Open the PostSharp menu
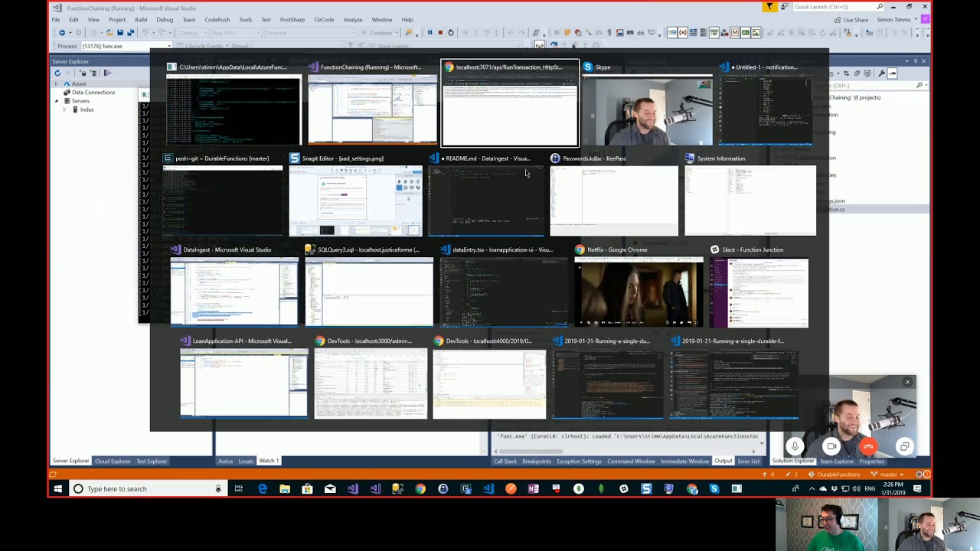The width and height of the screenshot is (980, 551). tap(292, 19)
